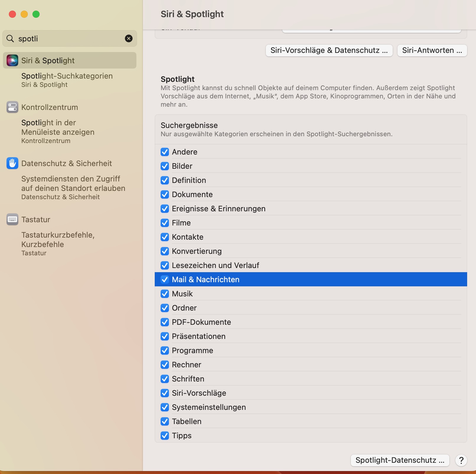Select Datenschutz & Sicherheit in sidebar
The width and height of the screenshot is (476, 474).
coord(66,163)
